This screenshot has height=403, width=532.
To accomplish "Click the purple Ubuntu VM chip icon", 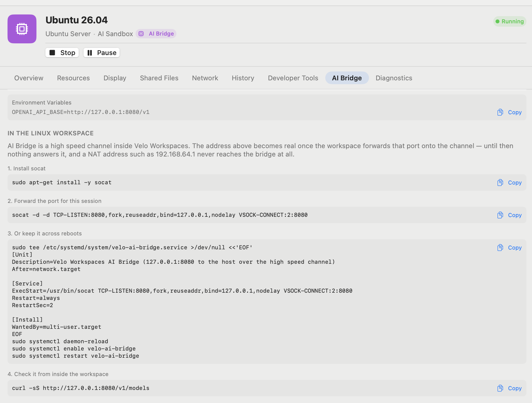I will pyautogui.click(x=22, y=29).
